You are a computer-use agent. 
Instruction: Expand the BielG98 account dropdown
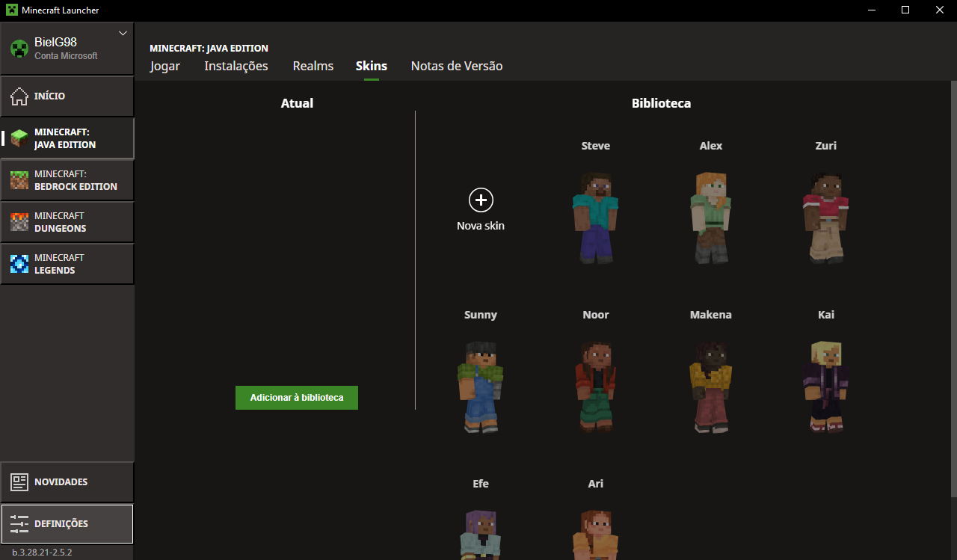(123, 34)
